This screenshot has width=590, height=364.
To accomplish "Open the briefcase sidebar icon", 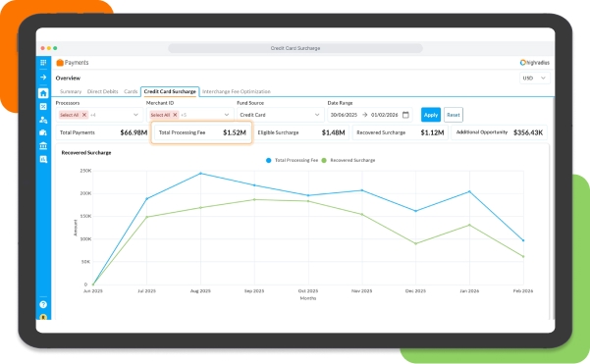I will pyautogui.click(x=43, y=132).
